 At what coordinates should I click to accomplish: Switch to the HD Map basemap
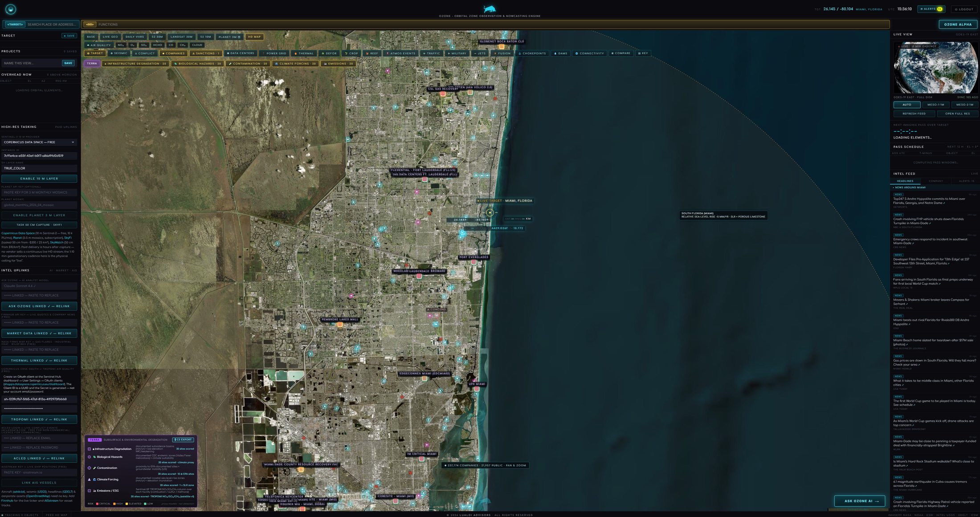click(254, 37)
